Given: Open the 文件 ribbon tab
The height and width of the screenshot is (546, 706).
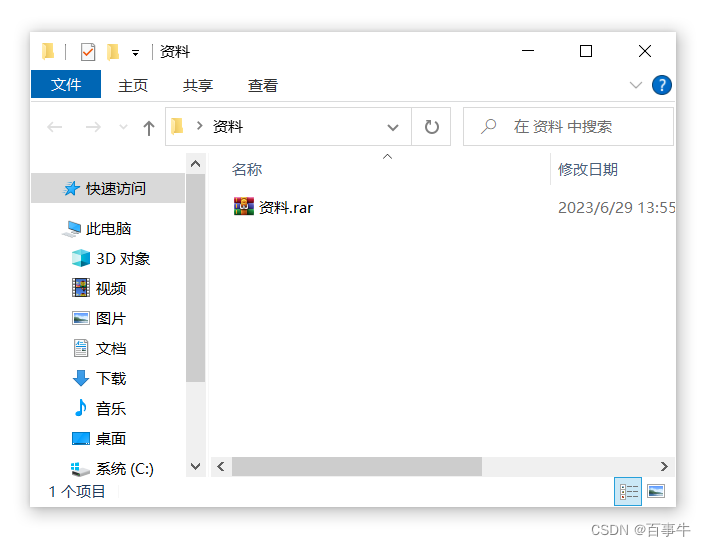Looking at the screenshot, I should point(66,84).
